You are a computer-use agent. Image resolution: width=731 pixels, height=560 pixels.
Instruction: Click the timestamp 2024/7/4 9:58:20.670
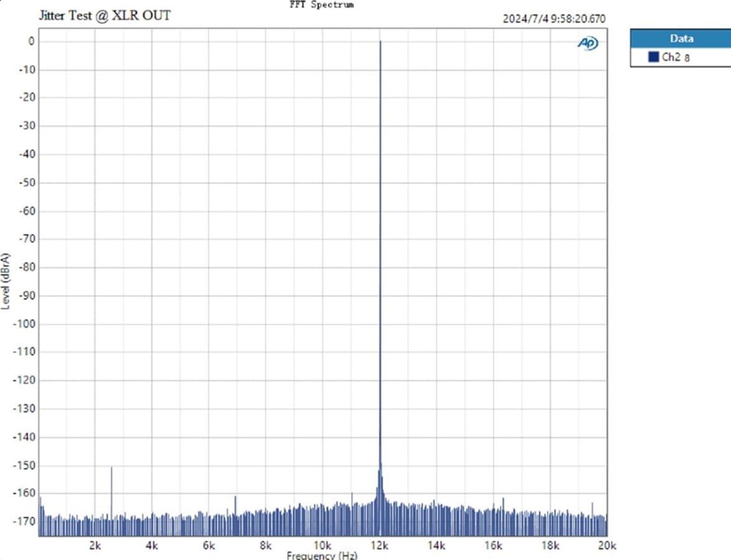pyautogui.click(x=554, y=19)
